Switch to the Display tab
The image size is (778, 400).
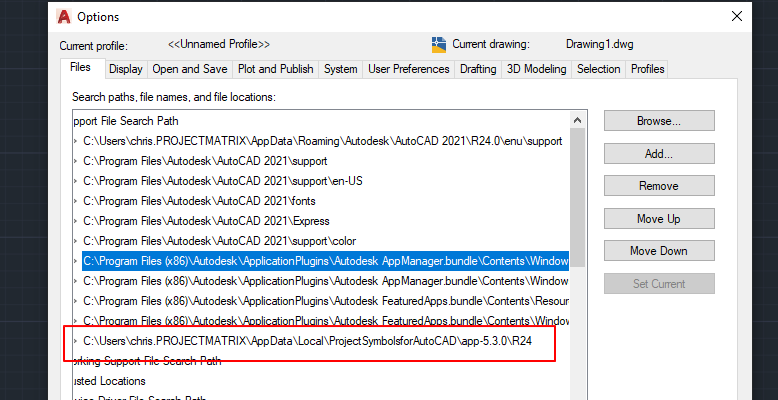[126, 69]
